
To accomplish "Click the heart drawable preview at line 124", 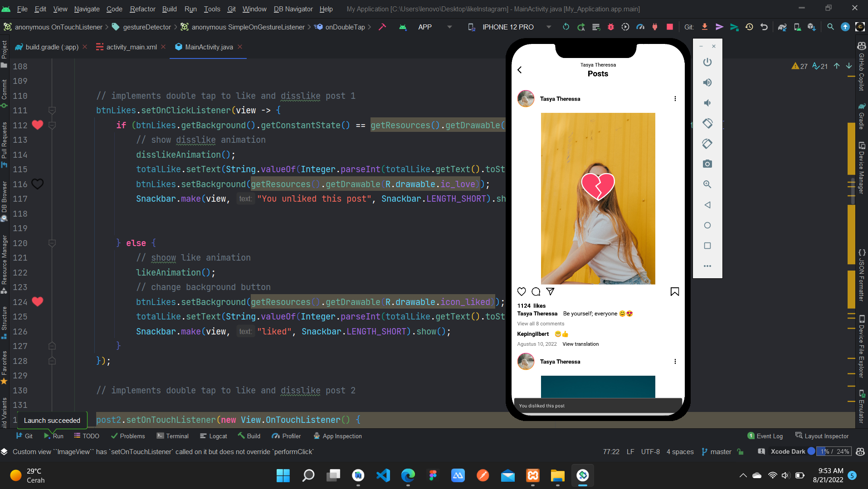I will click(x=37, y=302).
